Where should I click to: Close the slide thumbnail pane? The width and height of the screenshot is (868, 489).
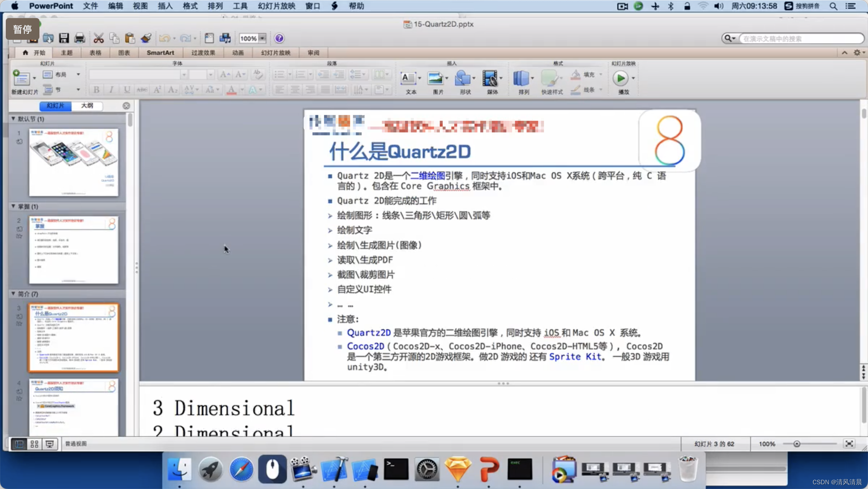(126, 106)
